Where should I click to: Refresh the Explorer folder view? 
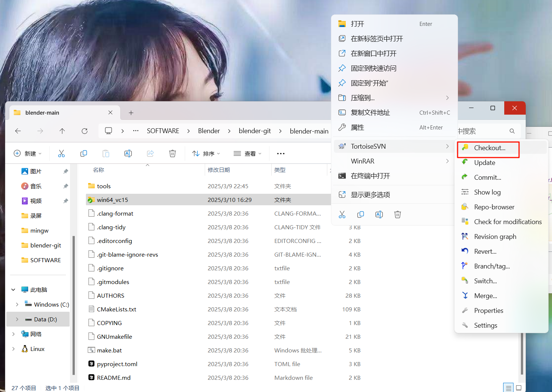coord(84,131)
